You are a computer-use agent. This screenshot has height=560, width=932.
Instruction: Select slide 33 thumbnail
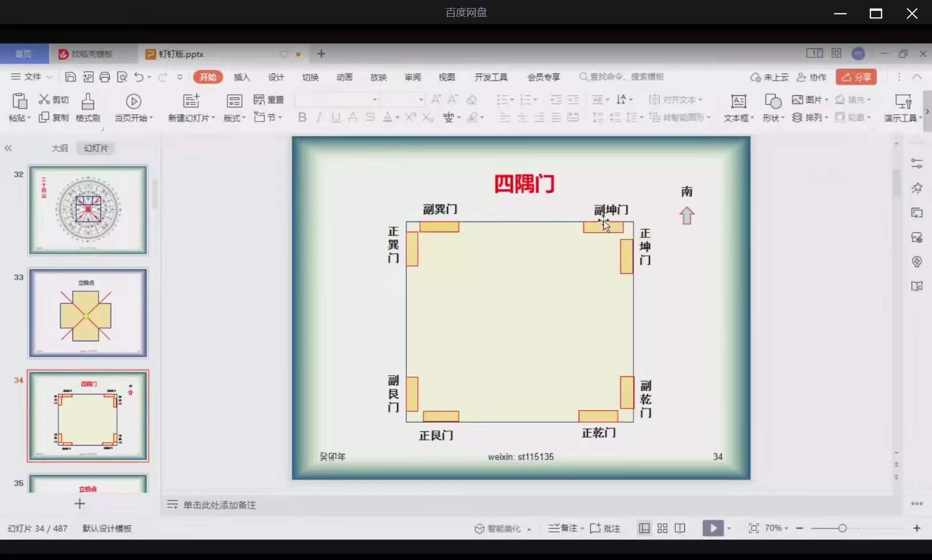point(88,313)
